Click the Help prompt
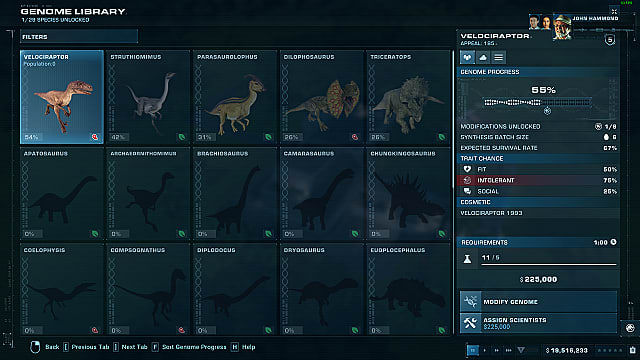This screenshot has width=640, height=360. tap(243, 347)
